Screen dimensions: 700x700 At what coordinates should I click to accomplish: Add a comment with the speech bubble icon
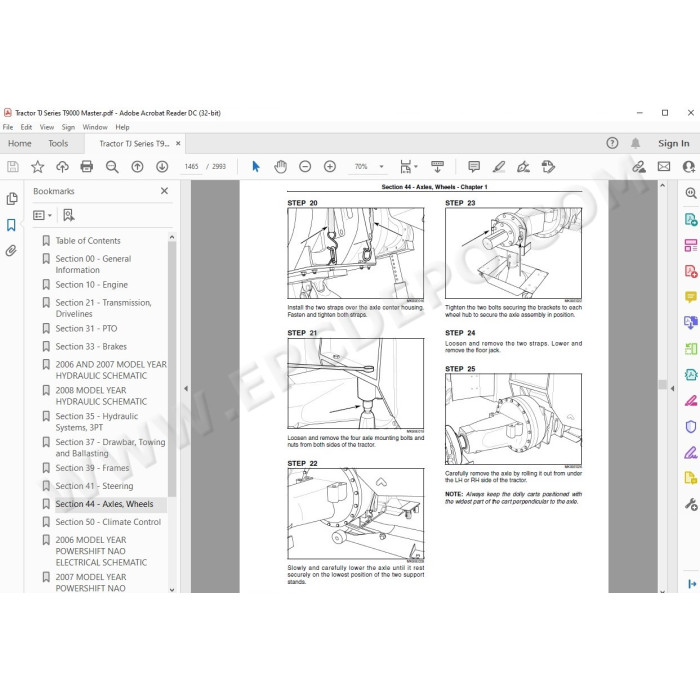tap(474, 167)
